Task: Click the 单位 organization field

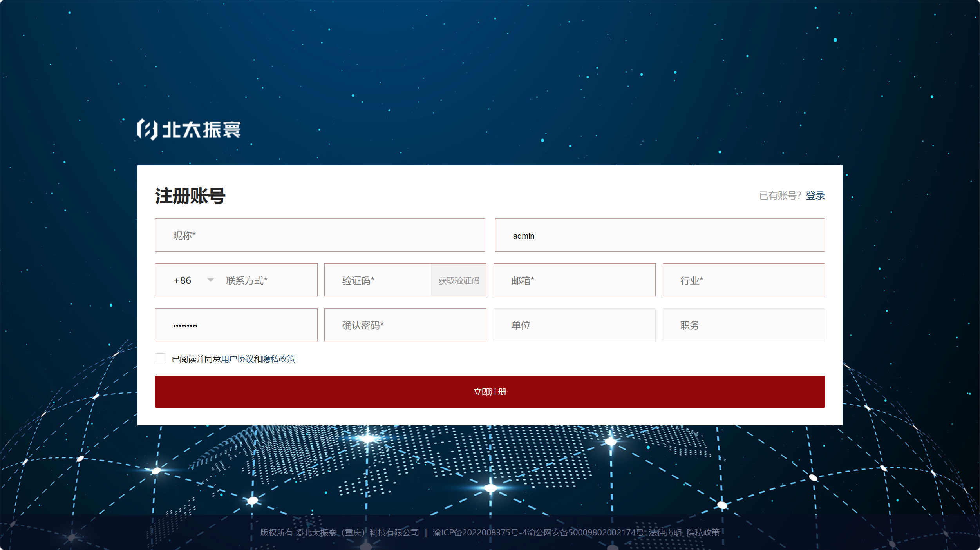Action: click(574, 325)
